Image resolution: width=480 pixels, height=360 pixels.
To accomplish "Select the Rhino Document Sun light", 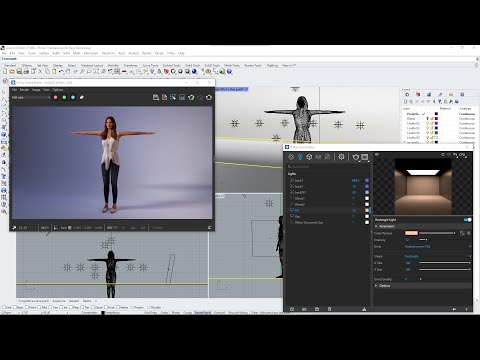I will click(x=328, y=222).
